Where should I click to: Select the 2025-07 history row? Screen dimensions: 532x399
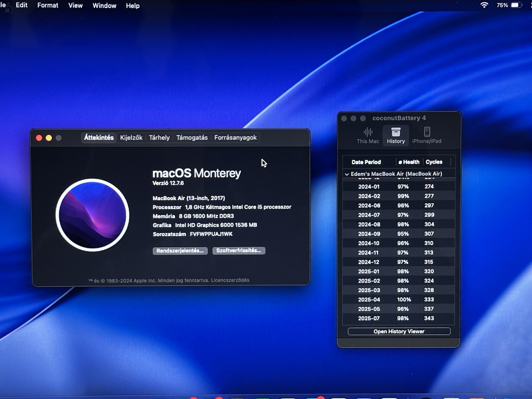click(x=398, y=318)
